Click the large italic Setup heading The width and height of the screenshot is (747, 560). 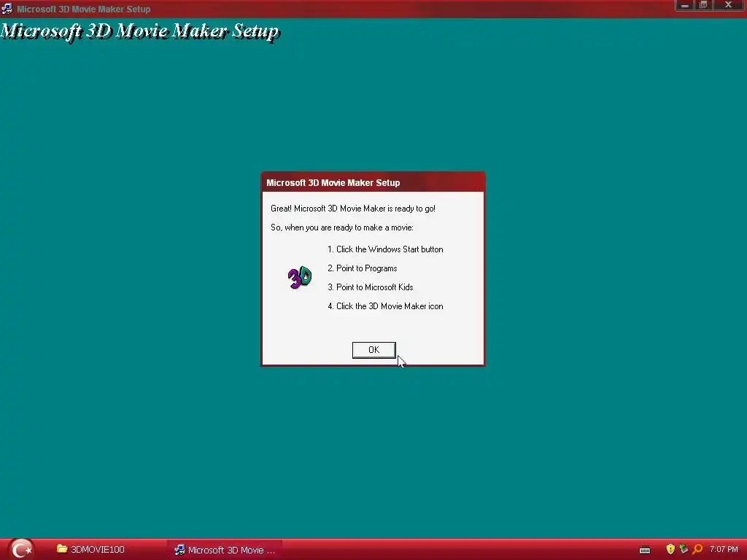(x=139, y=31)
